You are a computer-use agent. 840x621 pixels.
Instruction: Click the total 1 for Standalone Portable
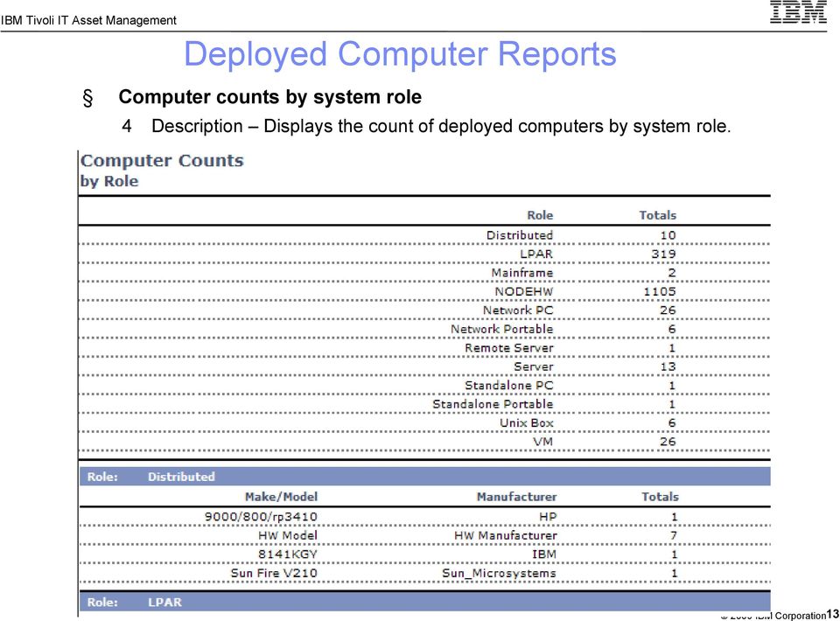click(672, 404)
